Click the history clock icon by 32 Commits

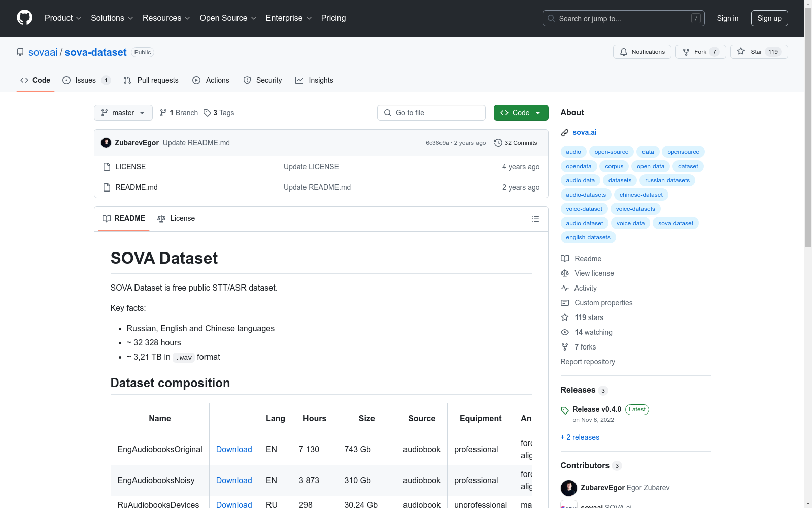[x=498, y=143]
